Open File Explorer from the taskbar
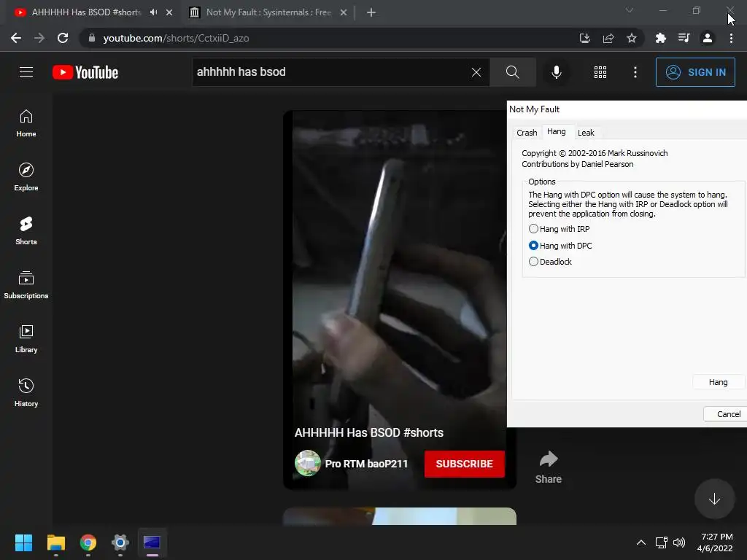Image resolution: width=747 pixels, height=560 pixels. pos(55,542)
